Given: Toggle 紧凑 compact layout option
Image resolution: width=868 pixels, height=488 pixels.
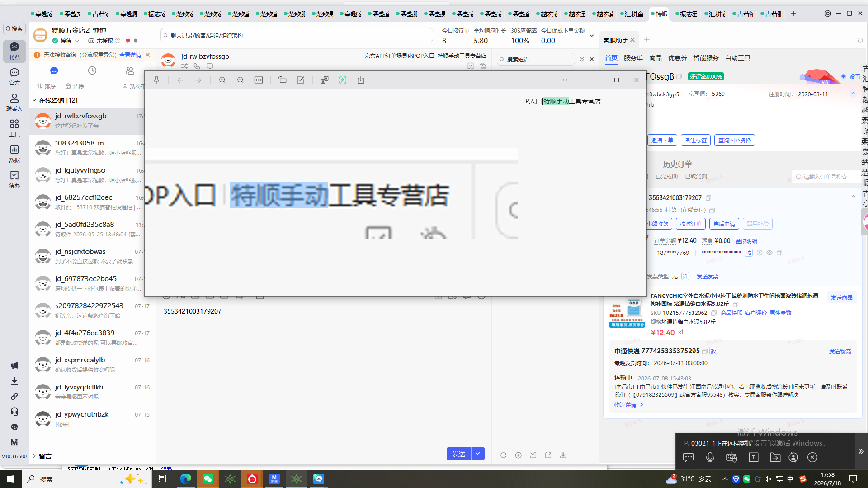Looking at the screenshot, I should pyautogui.click(x=133, y=86).
